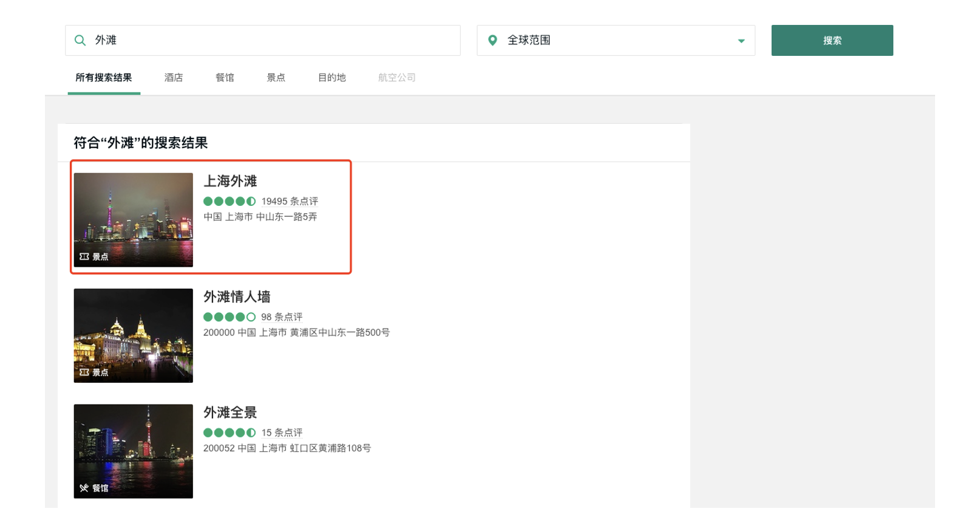Viewport: 980px width, 520px height.
Task: Click the 景点 ticket icon on 外滩情人墙 photo
Action: (x=84, y=372)
